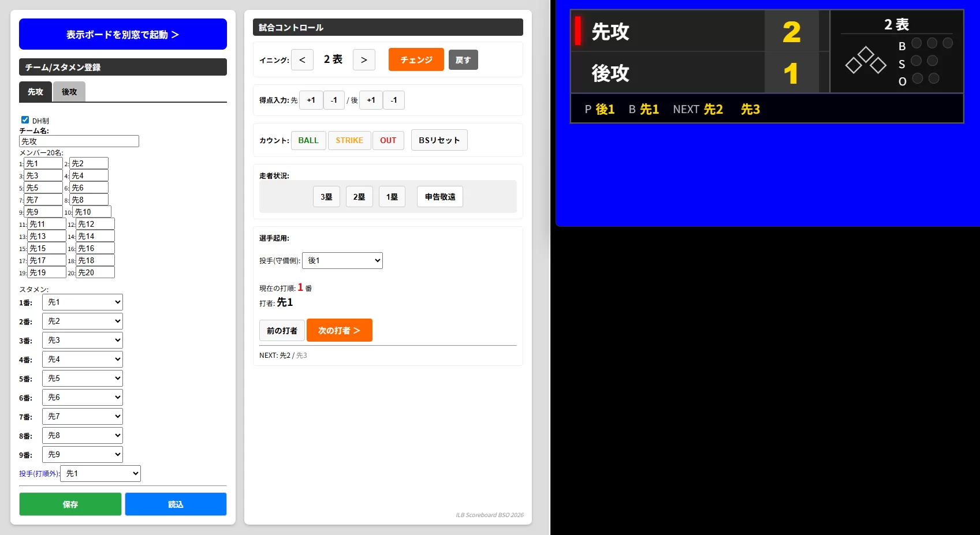The height and width of the screenshot is (535, 980).
Task: Open the 投手(守備側) pitcher dropdown
Action: tap(342, 260)
